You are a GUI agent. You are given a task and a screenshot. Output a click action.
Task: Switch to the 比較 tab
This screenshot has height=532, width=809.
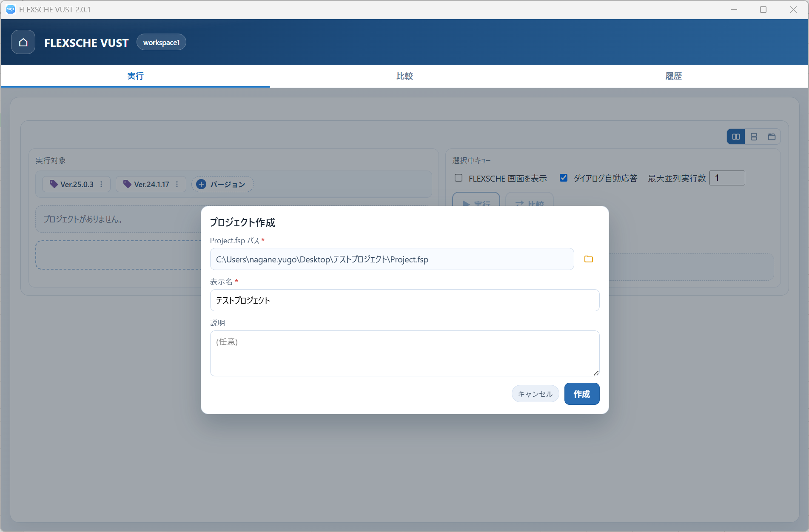point(404,76)
